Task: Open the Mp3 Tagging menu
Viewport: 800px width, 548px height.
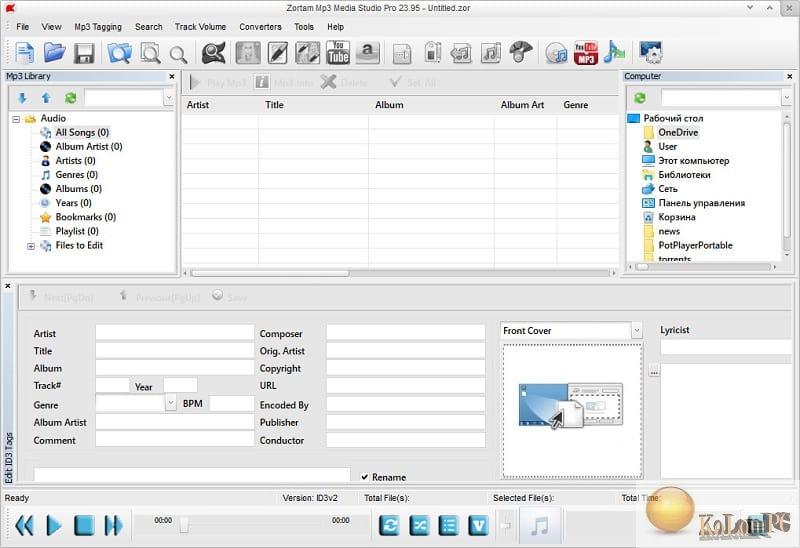Action: [98, 27]
